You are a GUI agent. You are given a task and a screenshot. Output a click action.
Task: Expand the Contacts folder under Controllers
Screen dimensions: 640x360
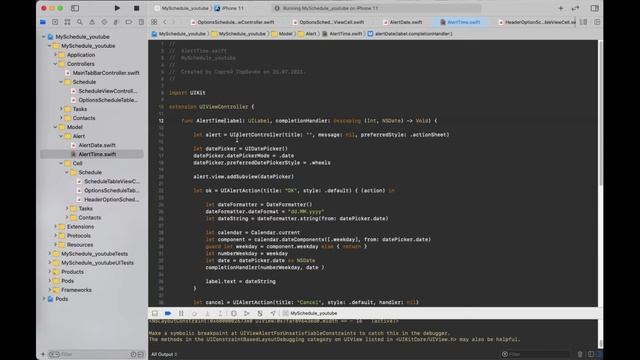click(x=61, y=118)
